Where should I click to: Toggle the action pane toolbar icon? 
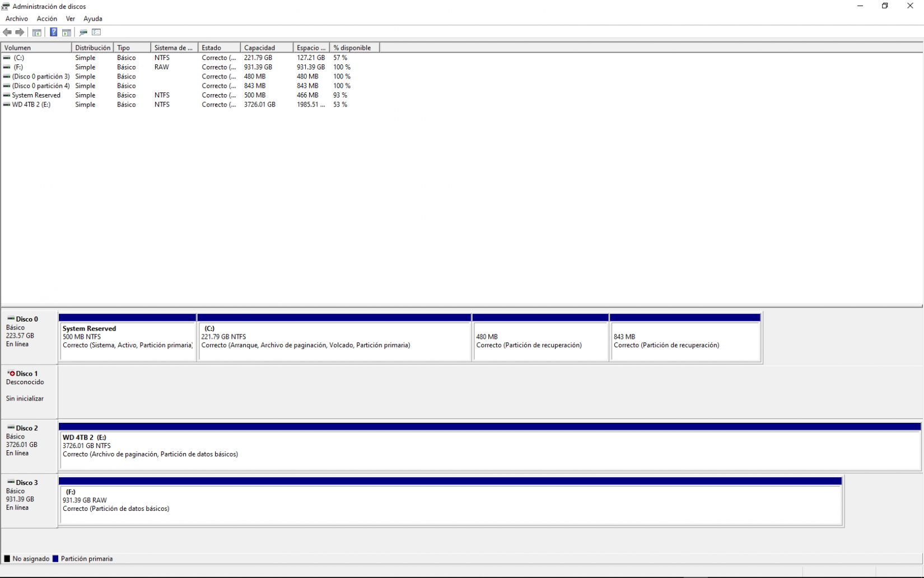pyautogui.click(x=67, y=32)
